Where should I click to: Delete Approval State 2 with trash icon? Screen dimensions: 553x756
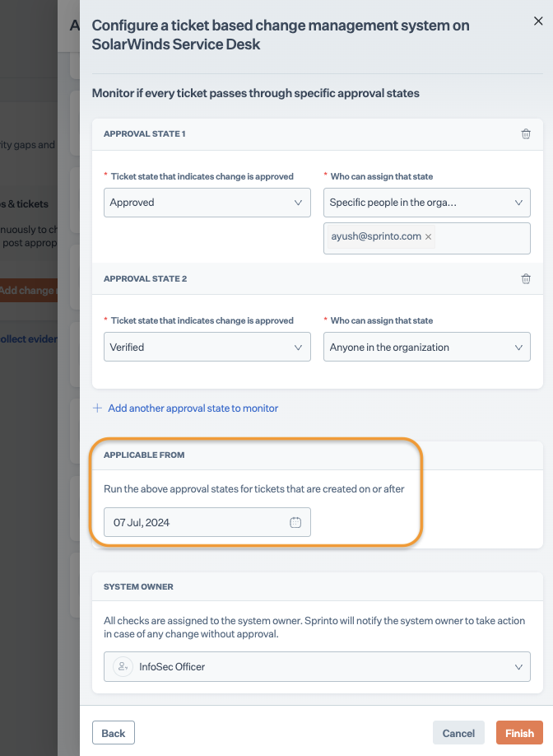coord(526,278)
